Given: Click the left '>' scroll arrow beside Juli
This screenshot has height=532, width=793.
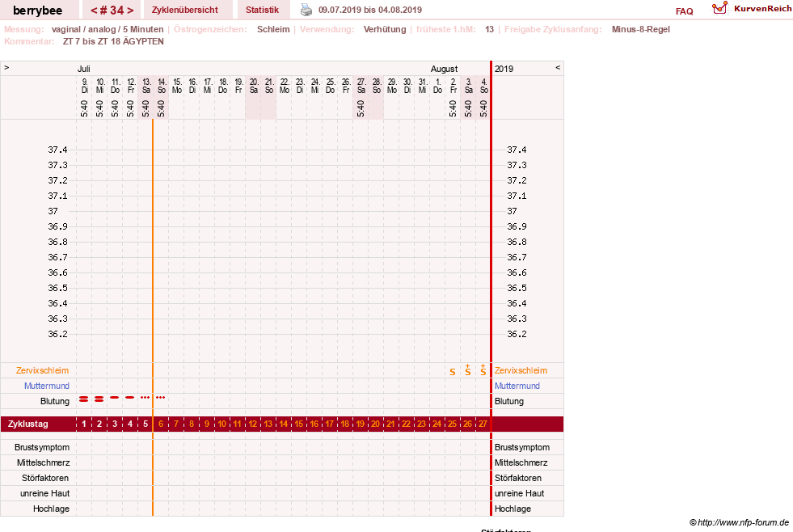Looking at the screenshot, I should [6, 67].
